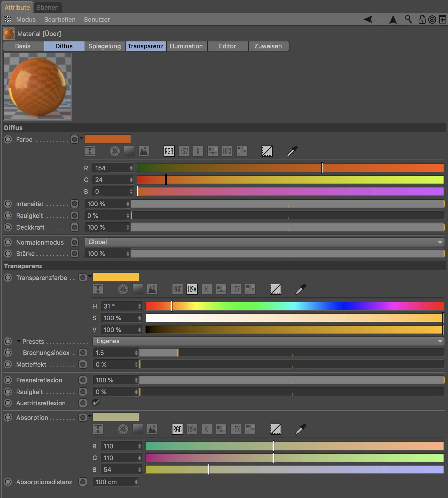Switch Transparenzfarbe picker to RGB mode
This screenshot has height=498, width=448.
(x=177, y=289)
